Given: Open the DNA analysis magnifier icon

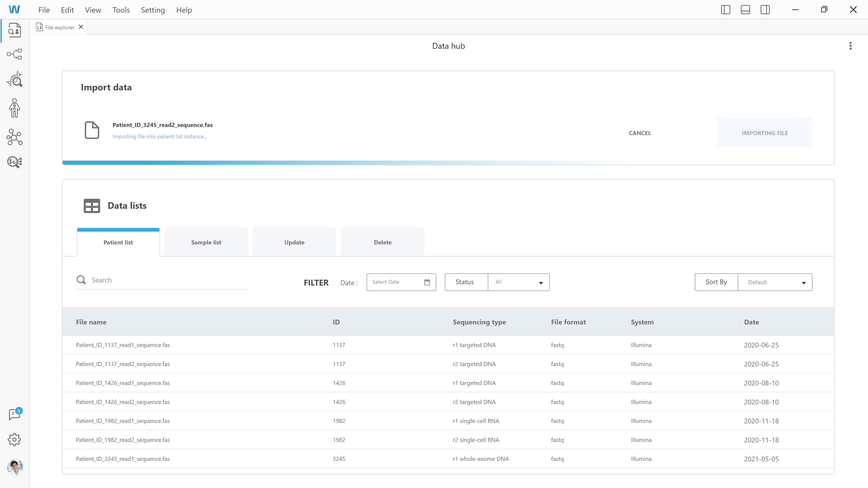Looking at the screenshot, I should point(14,79).
